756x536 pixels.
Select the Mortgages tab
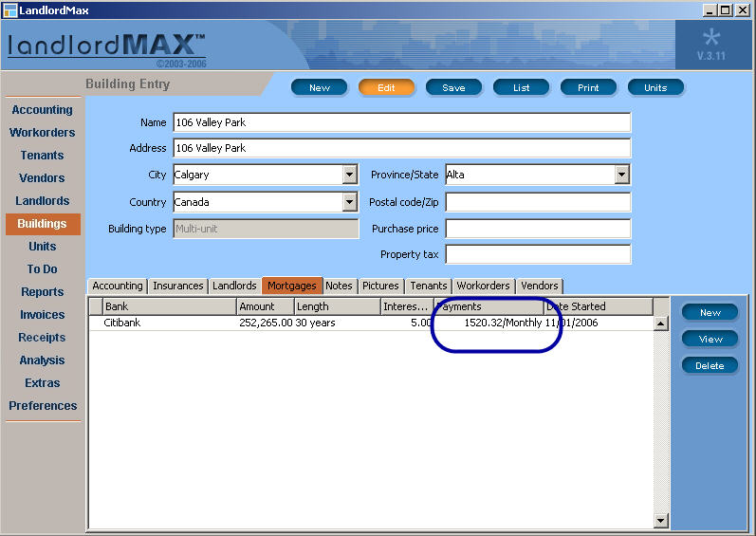click(292, 286)
